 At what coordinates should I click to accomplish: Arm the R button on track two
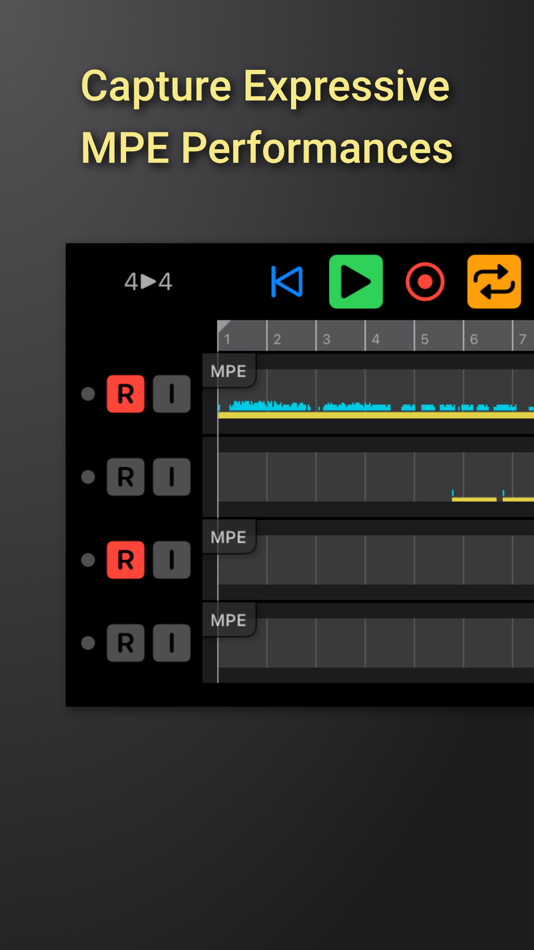(x=125, y=477)
